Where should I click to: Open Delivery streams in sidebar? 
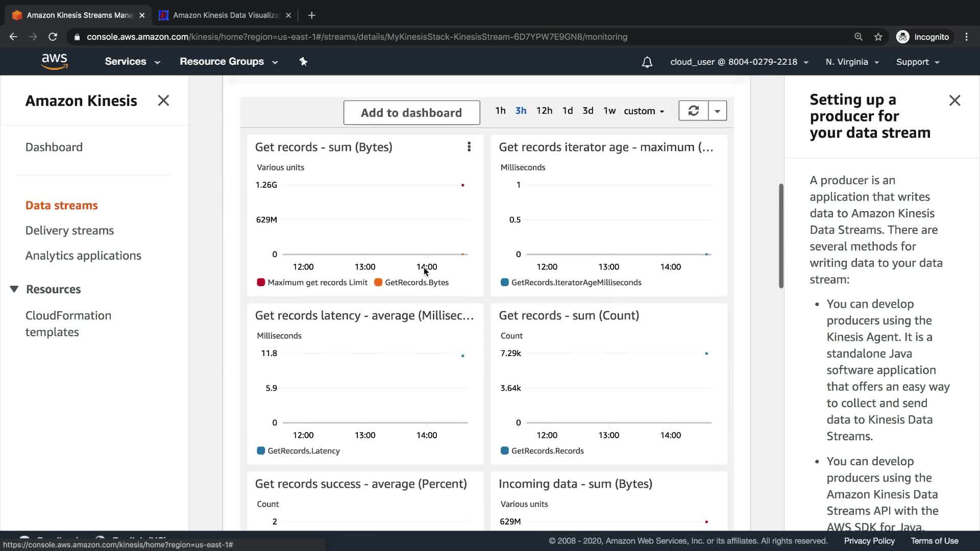click(69, 231)
